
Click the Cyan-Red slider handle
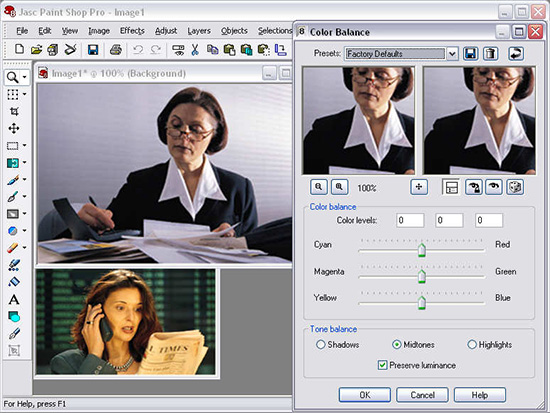[422, 250]
